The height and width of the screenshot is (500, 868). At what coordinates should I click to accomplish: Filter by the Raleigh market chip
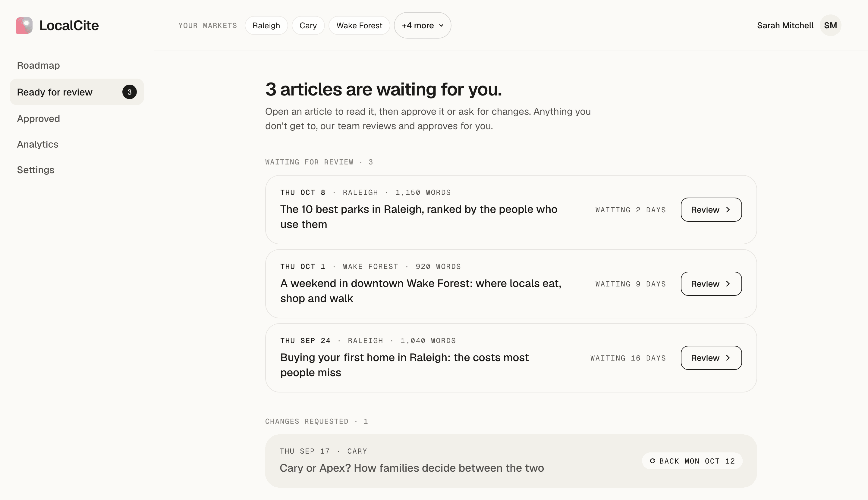coord(266,25)
